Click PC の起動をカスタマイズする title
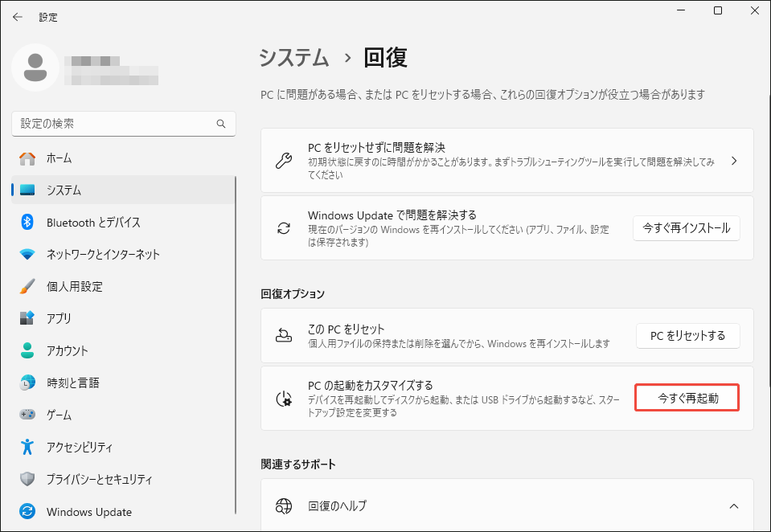Image resolution: width=771 pixels, height=532 pixels. coord(371,385)
